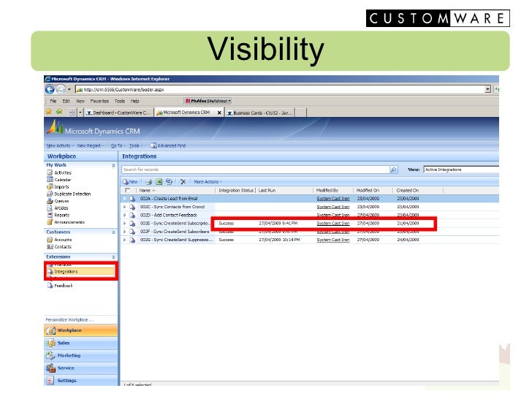Click the Print icon in grid toolbar
532x399 pixels.
[x=148, y=182]
